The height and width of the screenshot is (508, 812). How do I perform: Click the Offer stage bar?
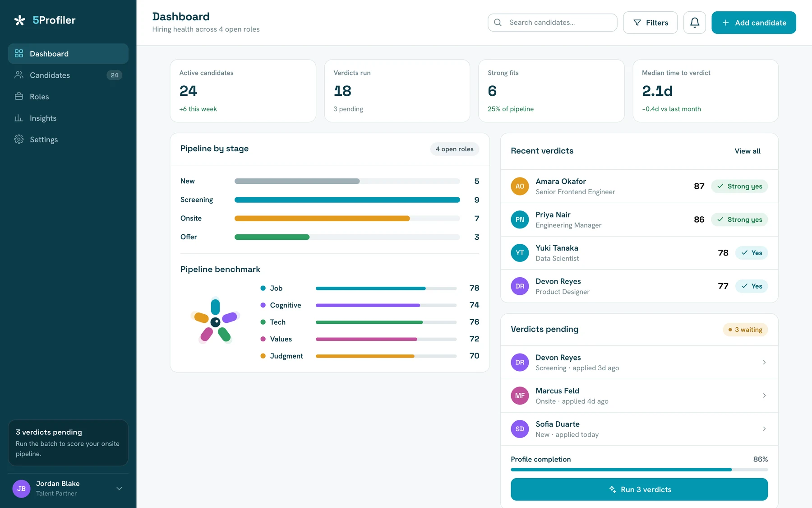pos(347,237)
